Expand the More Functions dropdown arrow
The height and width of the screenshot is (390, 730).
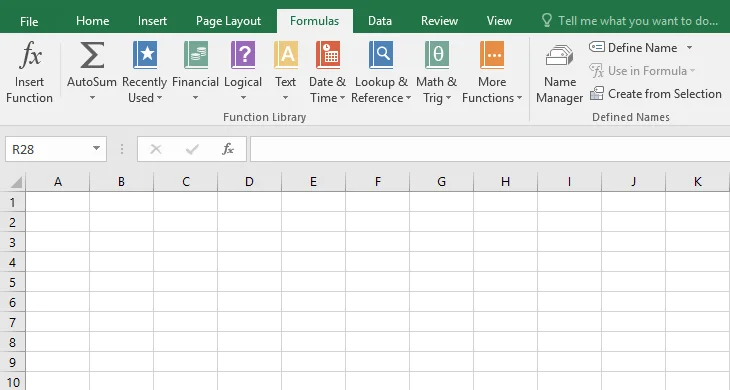point(519,98)
